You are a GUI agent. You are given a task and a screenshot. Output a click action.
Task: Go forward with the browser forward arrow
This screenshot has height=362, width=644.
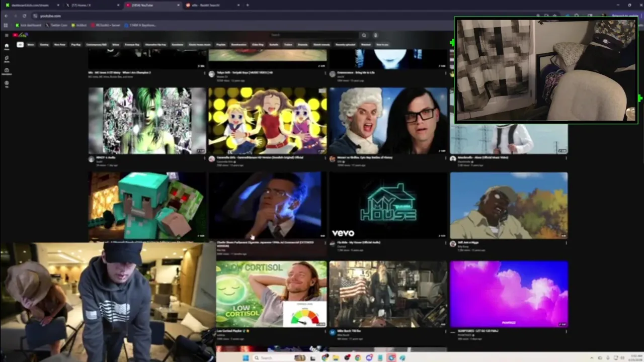15,16
